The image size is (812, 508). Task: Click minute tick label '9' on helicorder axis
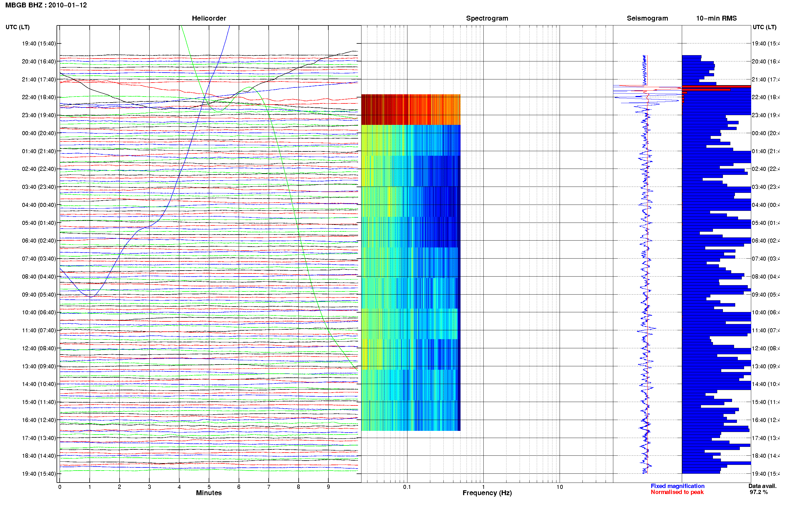328,487
